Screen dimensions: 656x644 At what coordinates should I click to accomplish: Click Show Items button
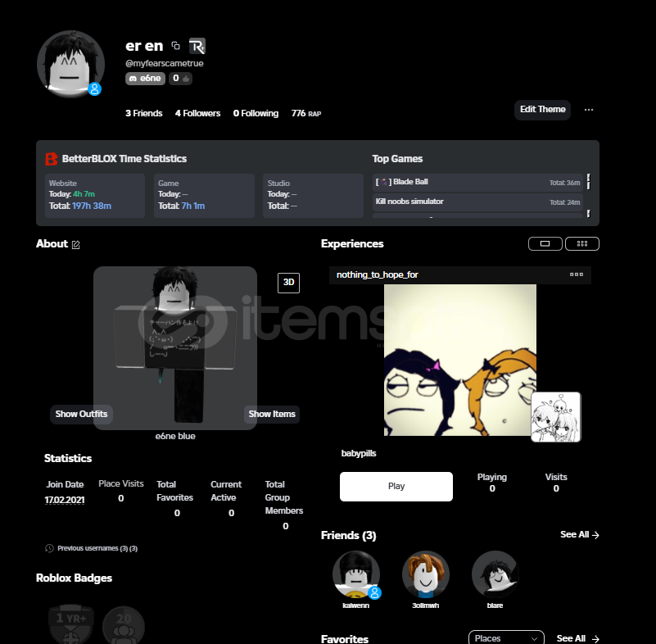click(272, 415)
